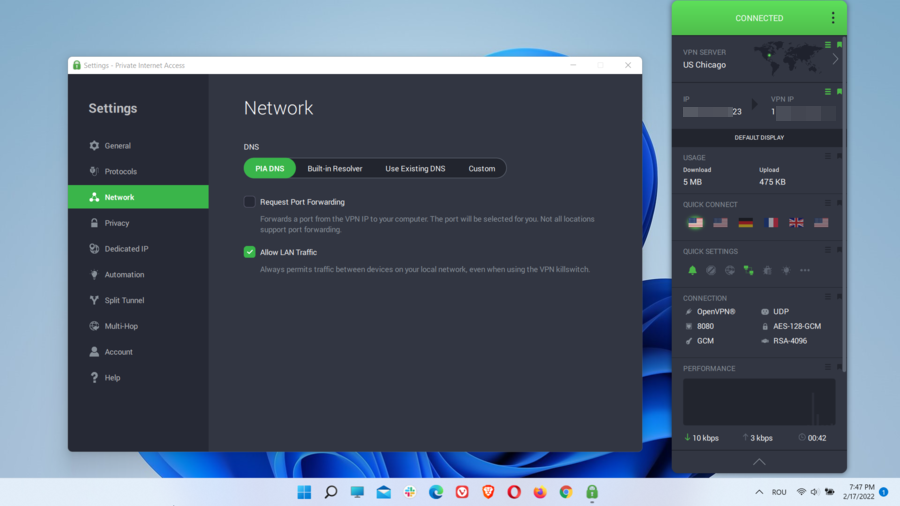Toggle bookmark on the IP tile
This screenshot has height=506, width=900.
coord(839,92)
